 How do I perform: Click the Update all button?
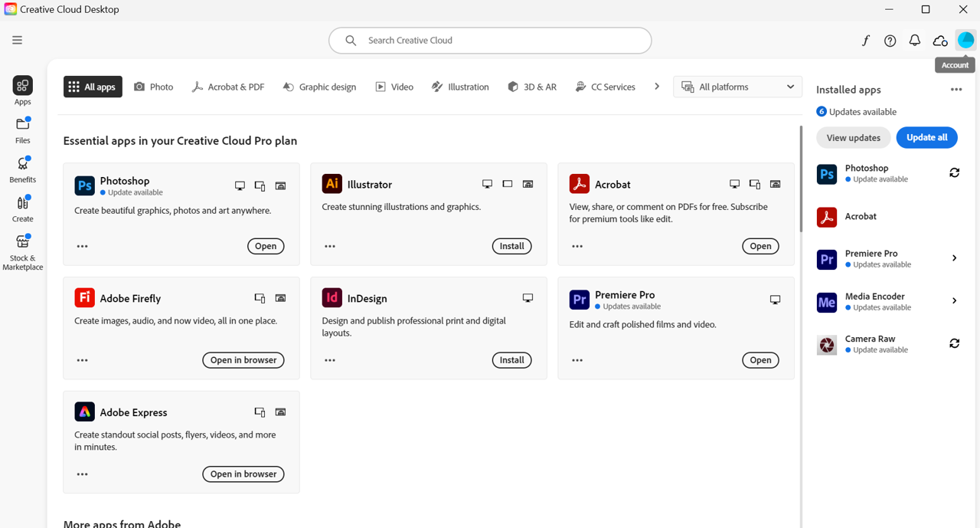926,138
